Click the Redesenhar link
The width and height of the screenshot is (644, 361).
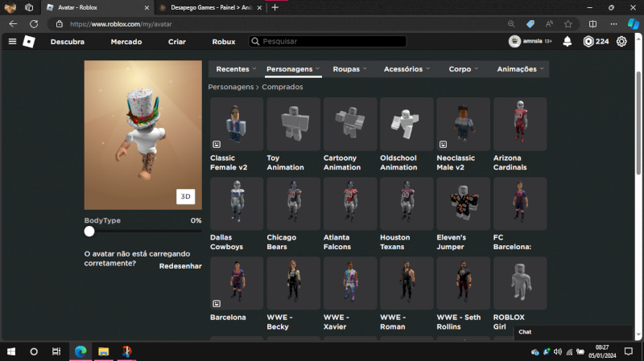click(180, 266)
